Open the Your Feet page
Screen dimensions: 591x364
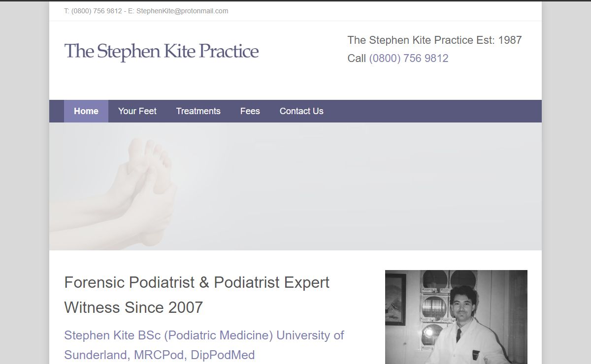(137, 111)
